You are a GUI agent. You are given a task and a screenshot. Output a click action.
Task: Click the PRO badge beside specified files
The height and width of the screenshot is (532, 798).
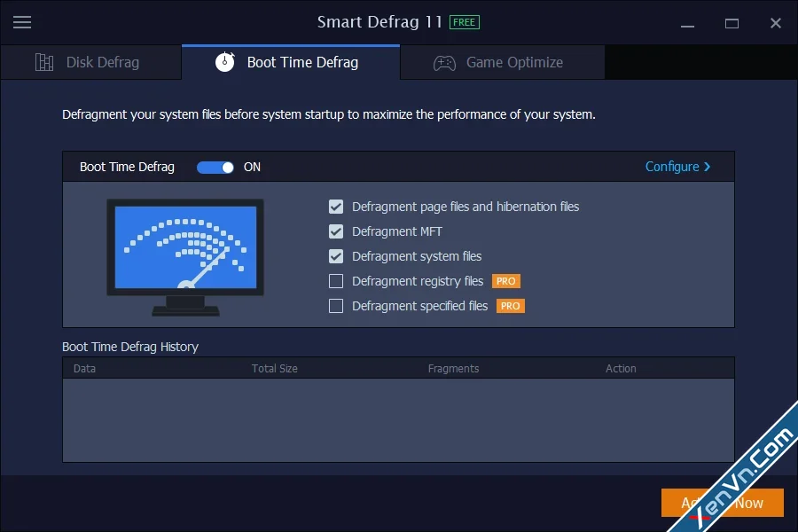pos(511,306)
